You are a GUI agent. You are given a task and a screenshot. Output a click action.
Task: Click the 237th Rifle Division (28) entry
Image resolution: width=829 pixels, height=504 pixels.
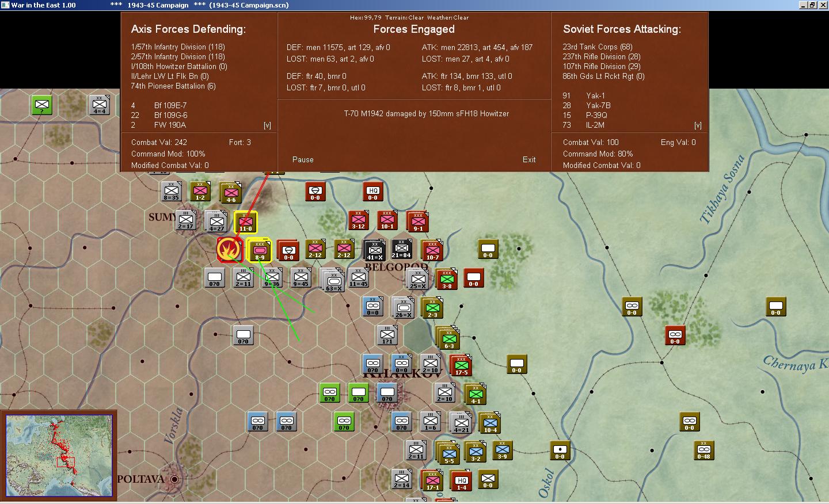(x=602, y=56)
